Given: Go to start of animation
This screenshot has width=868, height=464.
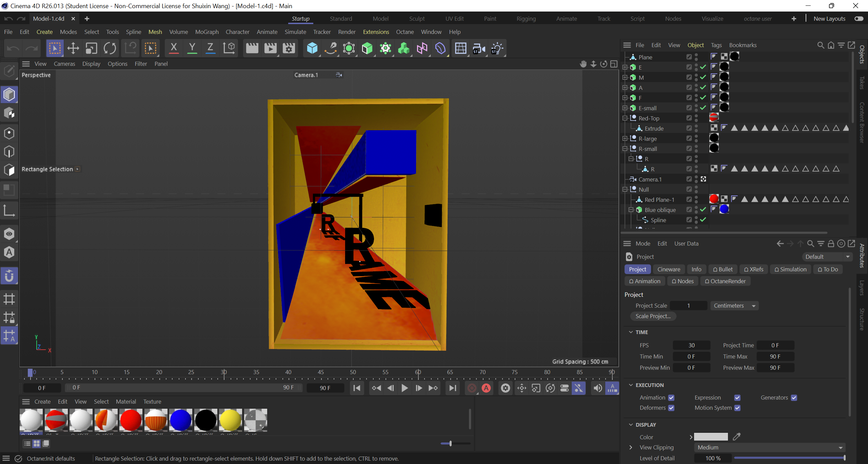Looking at the screenshot, I should (x=357, y=388).
